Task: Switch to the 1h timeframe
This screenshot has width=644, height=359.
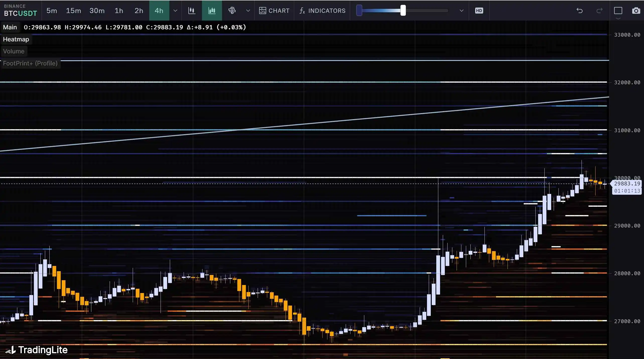Action: pos(119,11)
